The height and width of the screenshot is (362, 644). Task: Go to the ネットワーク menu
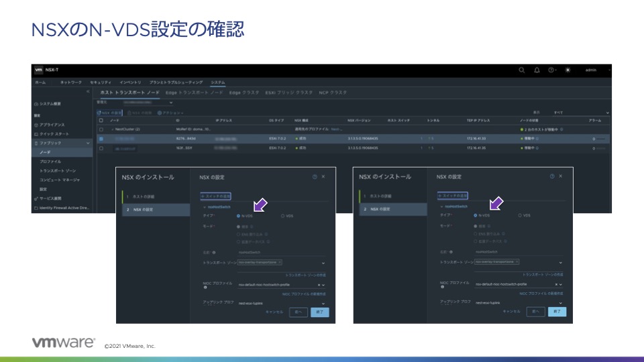(x=70, y=82)
